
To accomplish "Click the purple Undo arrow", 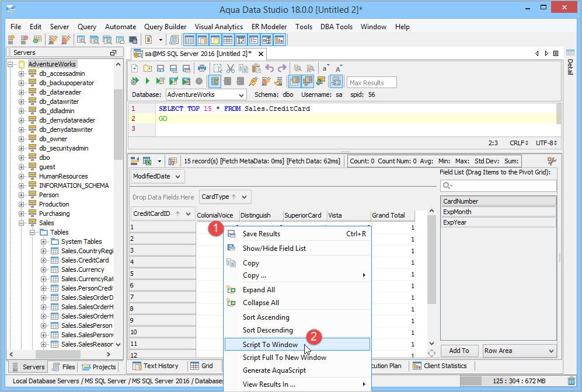I will coord(270,69).
